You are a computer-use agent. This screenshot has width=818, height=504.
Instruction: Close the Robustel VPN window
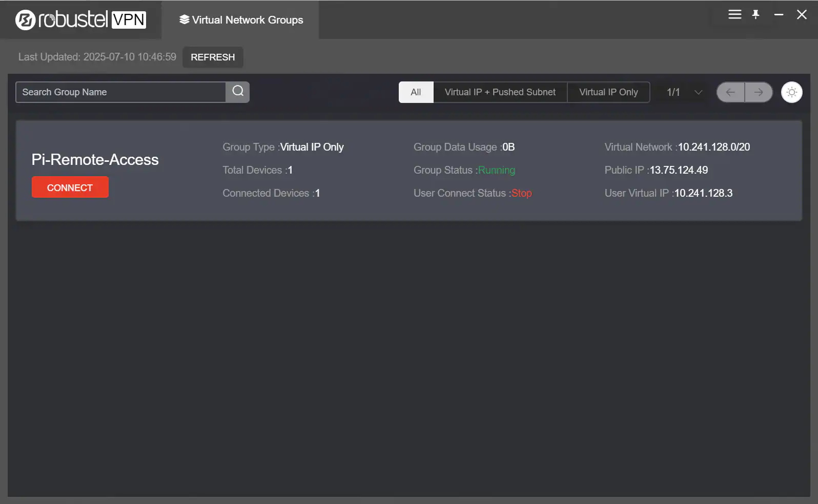point(802,14)
